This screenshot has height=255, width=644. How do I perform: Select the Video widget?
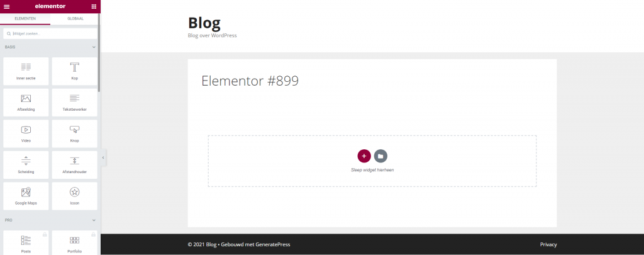tap(26, 133)
